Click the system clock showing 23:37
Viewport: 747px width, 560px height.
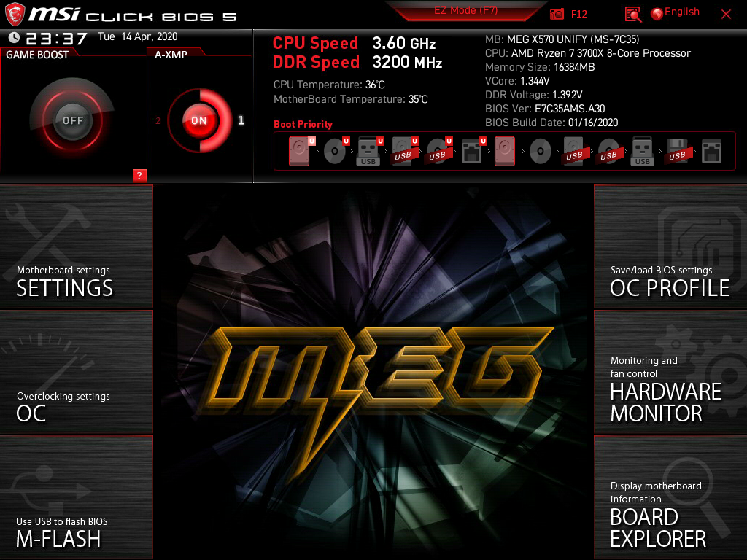[56, 39]
